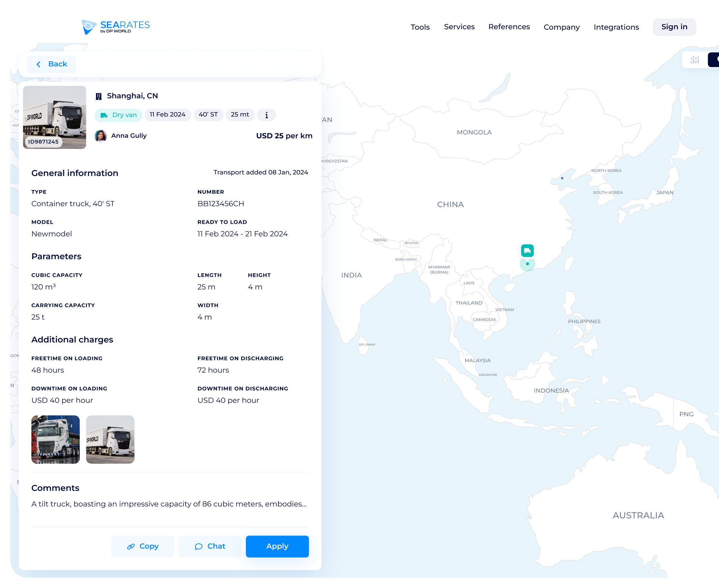Click the info icon chip

(266, 115)
